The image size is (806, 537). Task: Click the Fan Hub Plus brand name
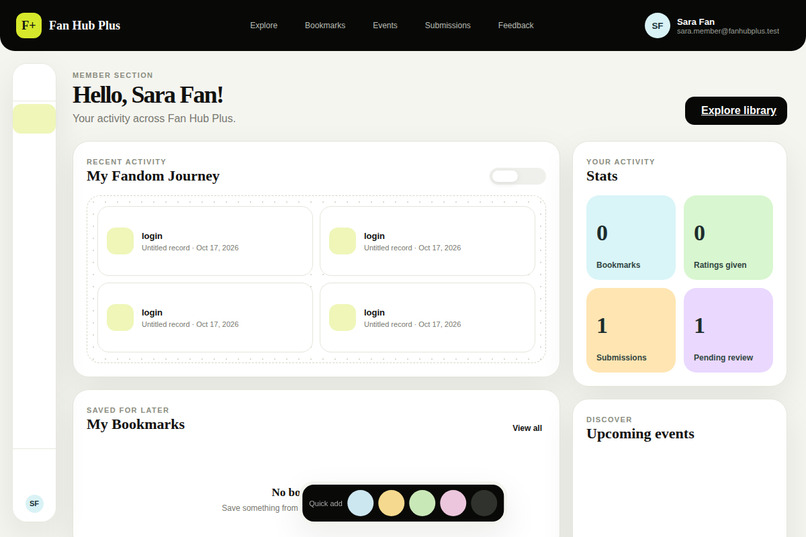point(85,26)
